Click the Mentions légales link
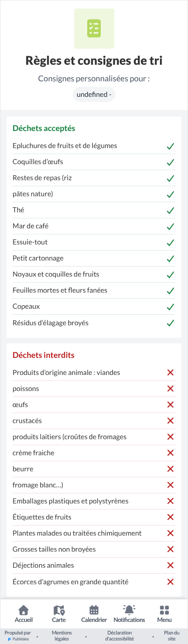 coord(62,636)
